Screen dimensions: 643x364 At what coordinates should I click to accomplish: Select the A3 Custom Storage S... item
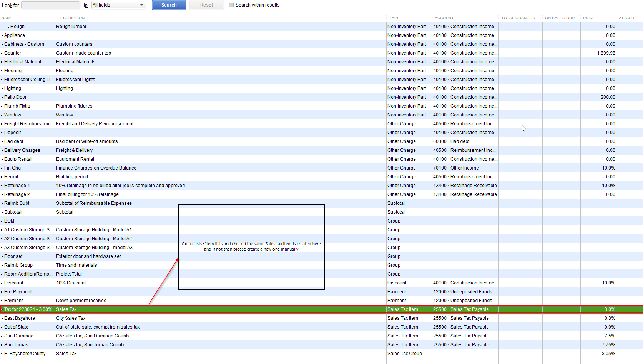tap(28, 248)
